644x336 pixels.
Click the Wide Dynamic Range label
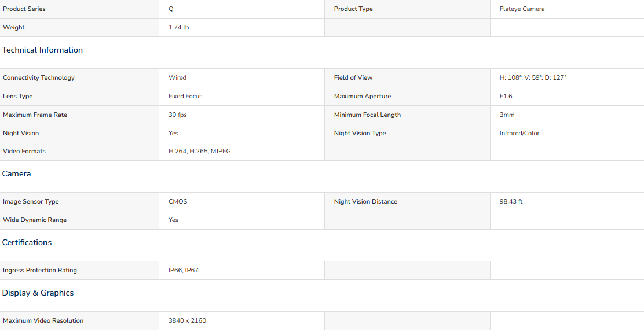coord(35,220)
